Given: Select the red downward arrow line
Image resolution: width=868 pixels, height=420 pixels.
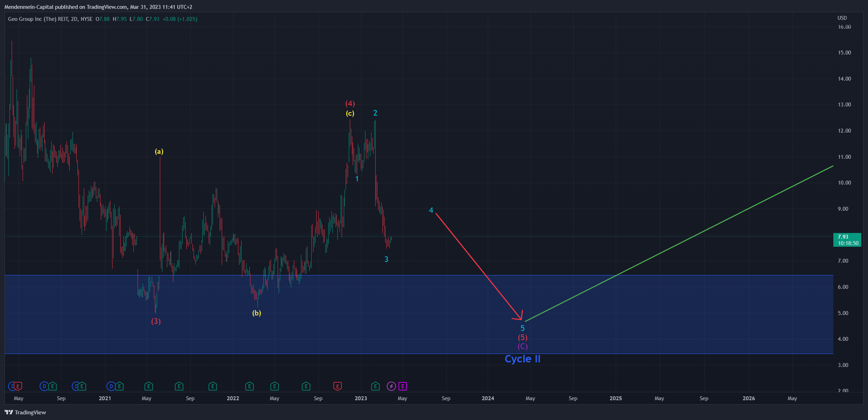Looking at the screenshot, I should pyautogui.click(x=479, y=267).
